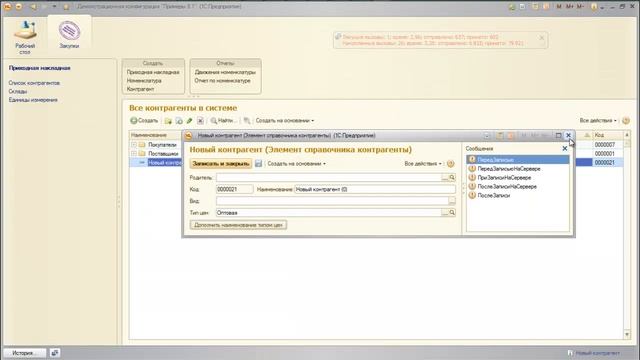The image size is (640, 360).
Task: Select message ПриЗаписиНаСервере
Action: coord(518,178)
